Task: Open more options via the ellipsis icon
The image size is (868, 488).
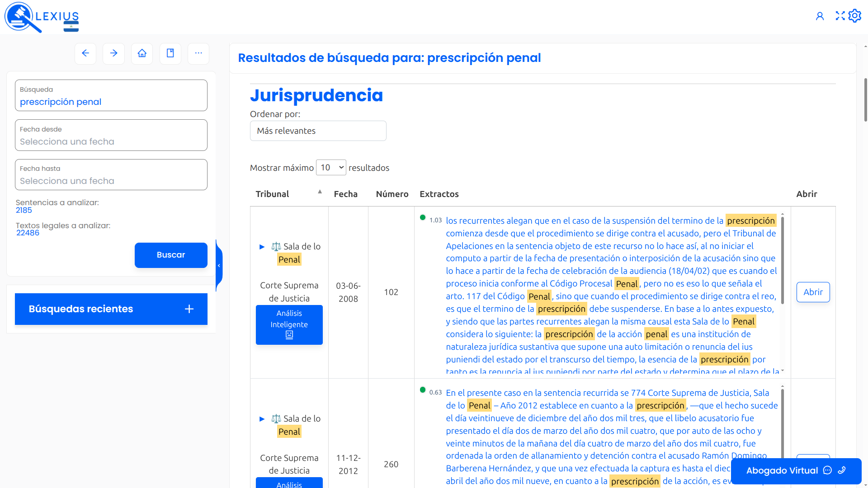Action: pyautogui.click(x=198, y=53)
